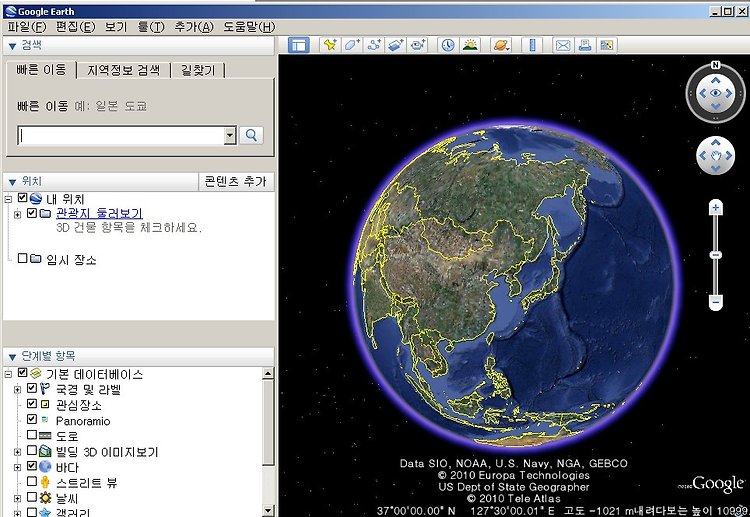Click the Email envelope icon
The height and width of the screenshot is (517, 750).
[563, 45]
